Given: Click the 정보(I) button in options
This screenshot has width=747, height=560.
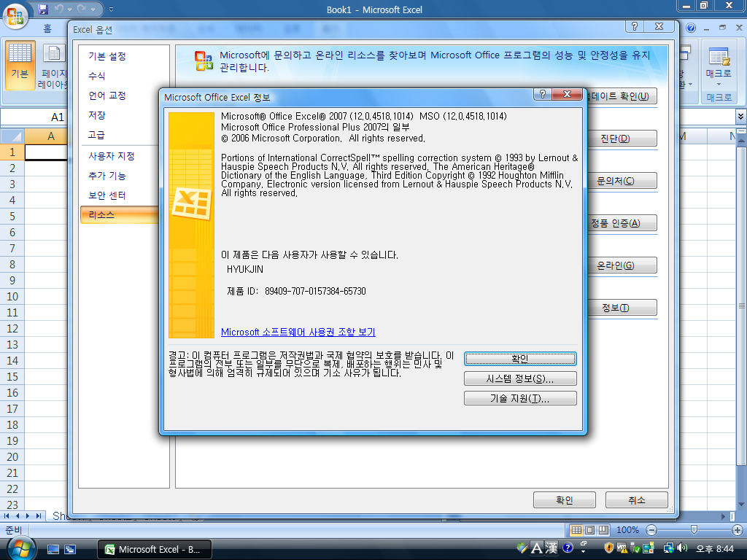Looking at the screenshot, I should click(622, 308).
